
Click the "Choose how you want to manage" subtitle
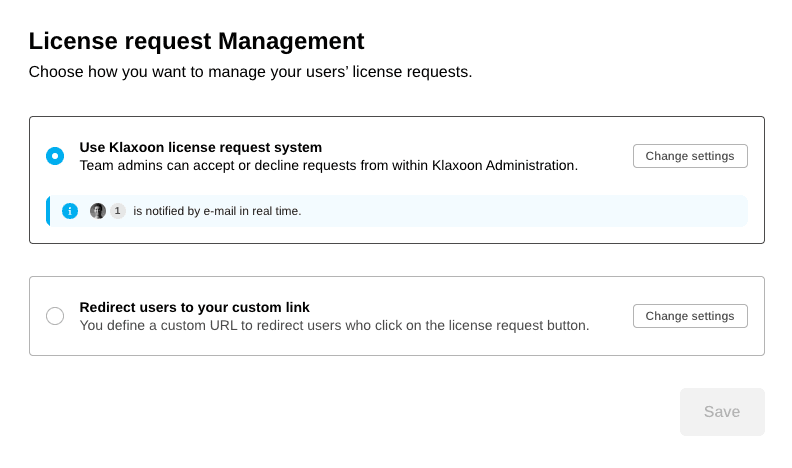point(250,72)
